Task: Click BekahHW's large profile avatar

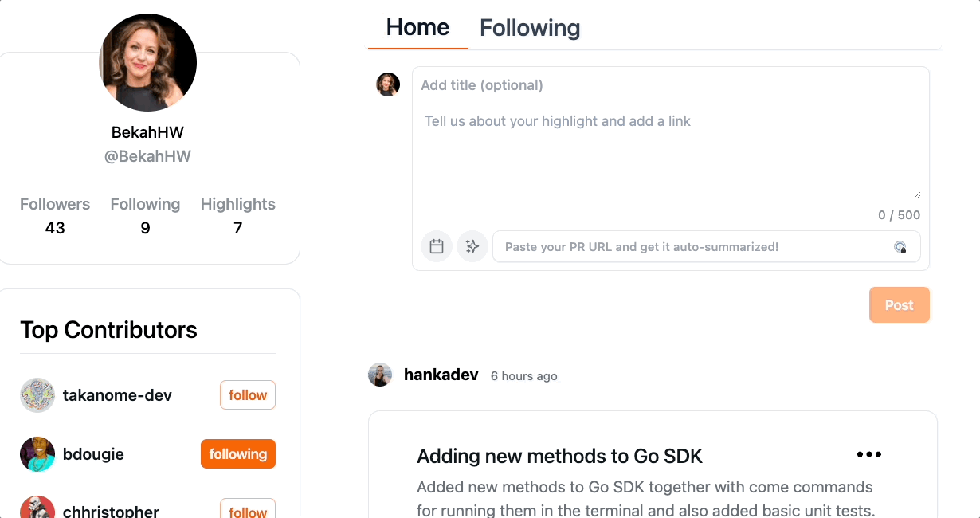Action: 148,62
